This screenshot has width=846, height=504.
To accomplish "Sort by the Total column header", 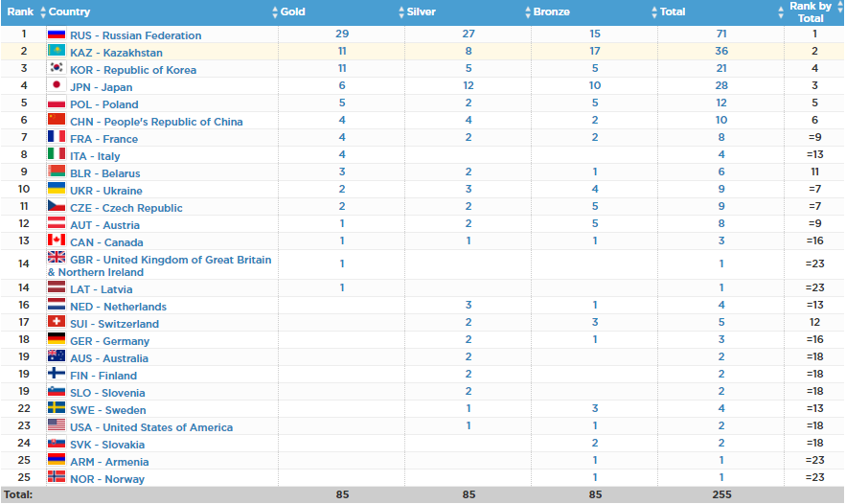I will coord(673,12).
